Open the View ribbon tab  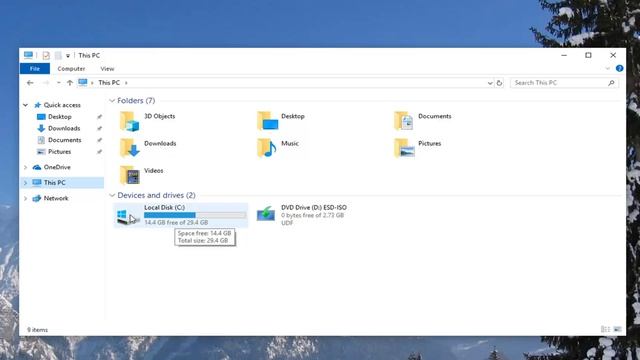[107, 69]
